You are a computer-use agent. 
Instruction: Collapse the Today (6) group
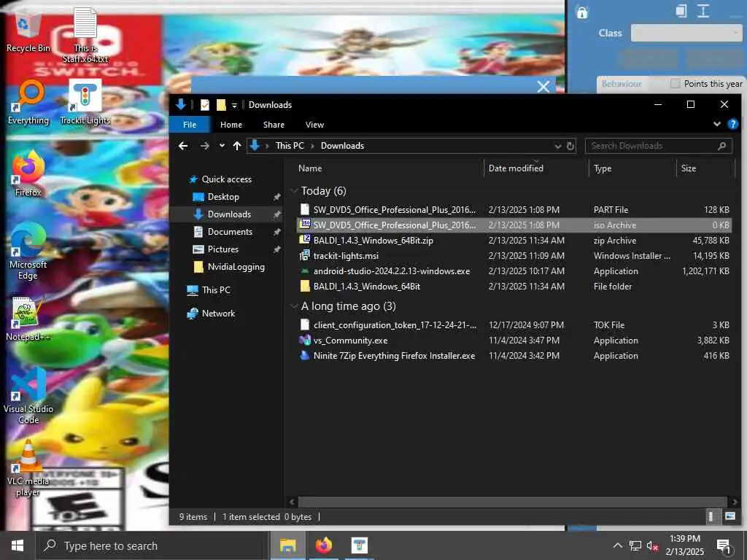pos(294,191)
